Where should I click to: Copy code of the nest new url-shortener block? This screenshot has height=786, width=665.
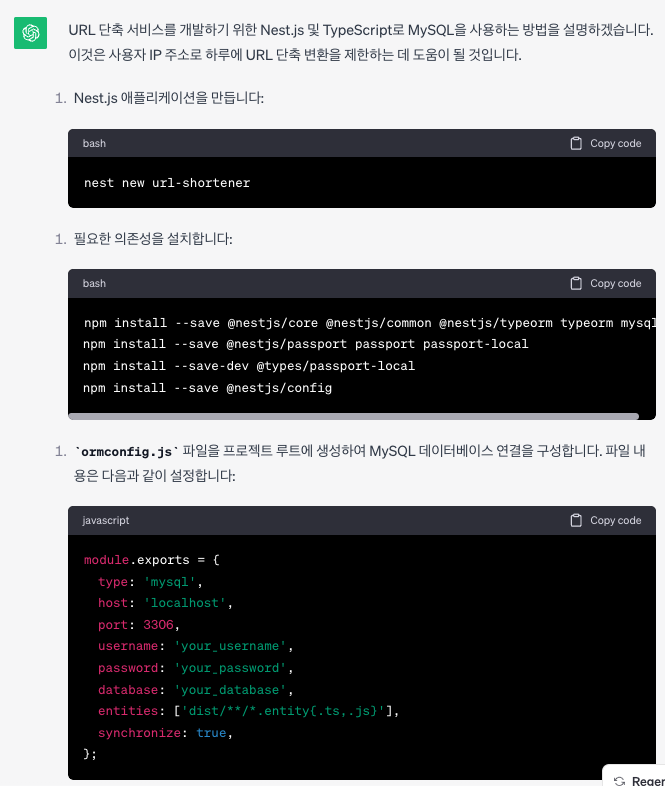(x=606, y=143)
